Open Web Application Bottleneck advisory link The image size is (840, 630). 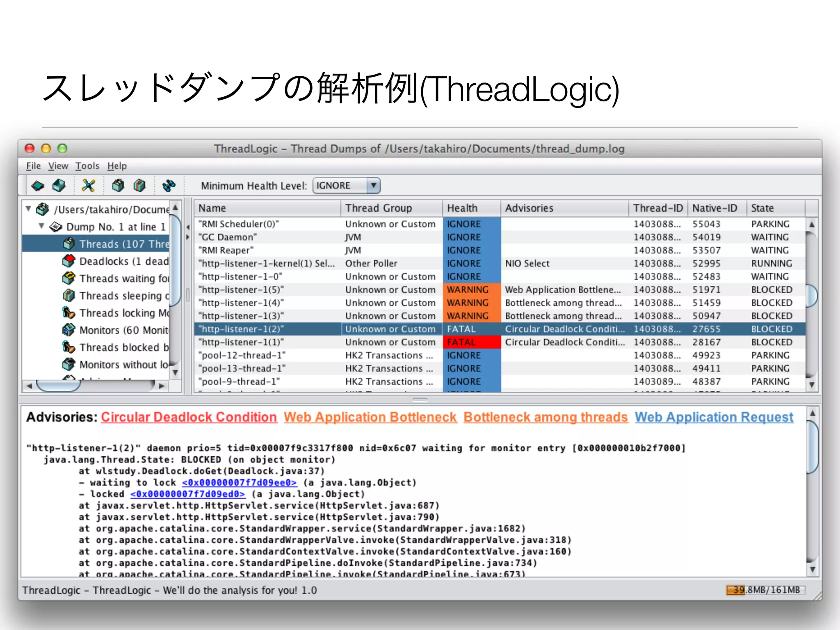pyautogui.click(x=370, y=417)
